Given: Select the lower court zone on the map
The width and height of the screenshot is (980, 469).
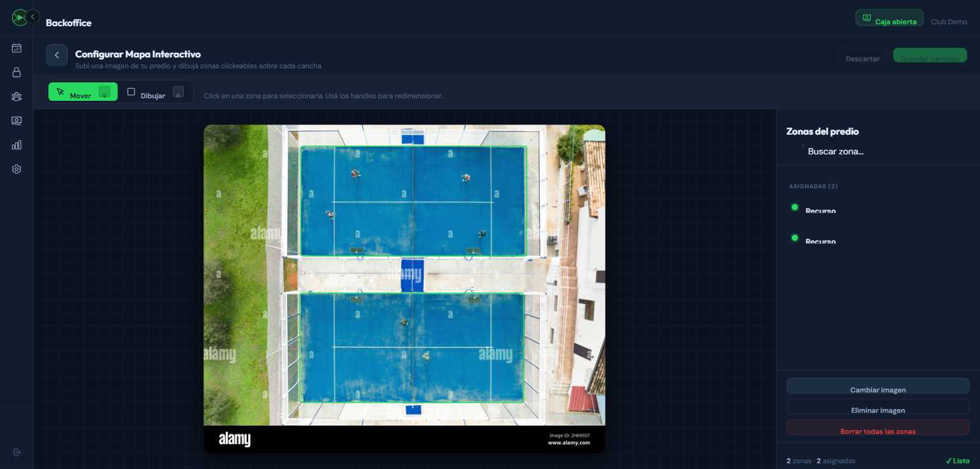Looking at the screenshot, I should (x=412, y=348).
